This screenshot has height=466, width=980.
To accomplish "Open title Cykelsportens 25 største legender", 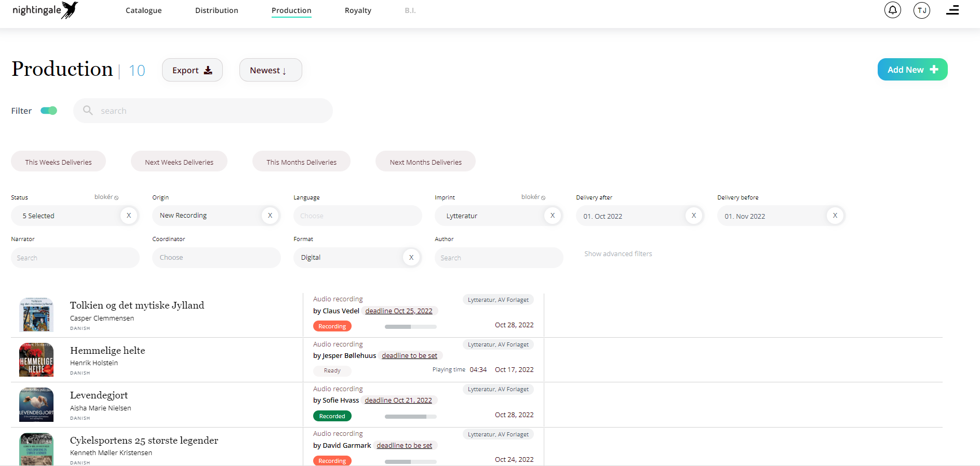I will coord(144,440).
